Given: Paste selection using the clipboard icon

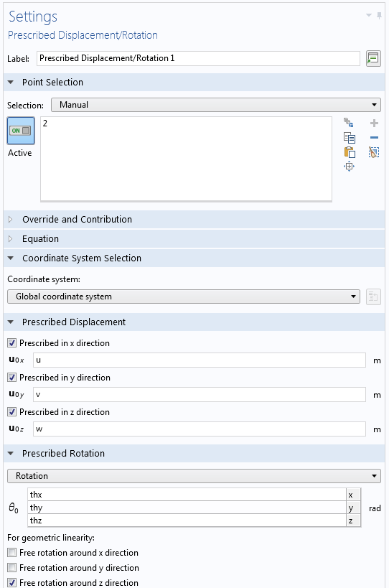Looking at the screenshot, I should (x=350, y=152).
